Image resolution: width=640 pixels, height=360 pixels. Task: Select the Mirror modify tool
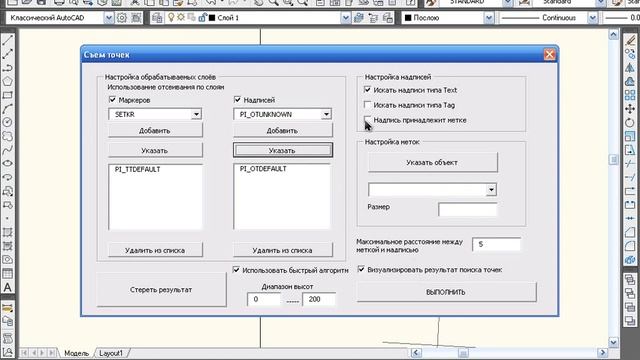tap(630, 68)
